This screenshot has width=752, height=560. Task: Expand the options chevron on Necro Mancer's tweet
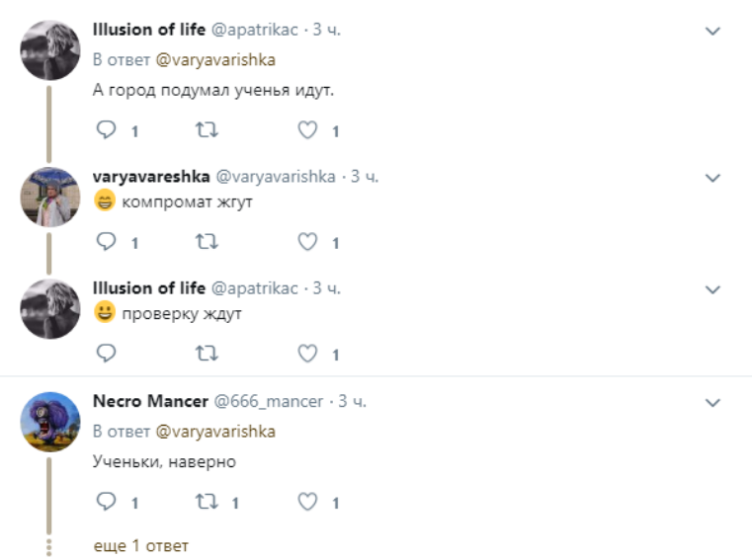click(712, 402)
